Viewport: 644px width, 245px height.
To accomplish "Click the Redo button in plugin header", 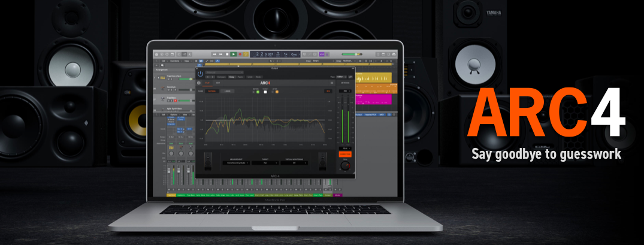I will coord(258,77).
